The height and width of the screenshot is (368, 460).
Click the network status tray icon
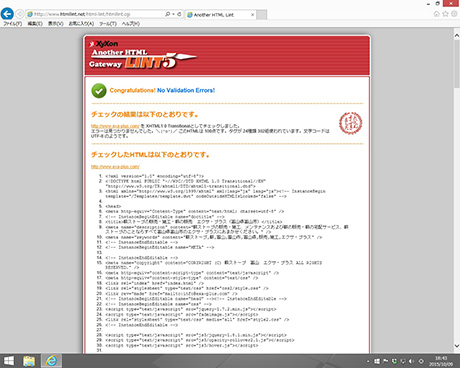403,361
